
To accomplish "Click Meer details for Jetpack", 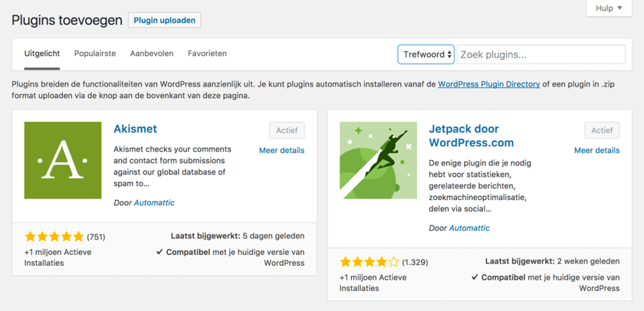I will point(596,151).
